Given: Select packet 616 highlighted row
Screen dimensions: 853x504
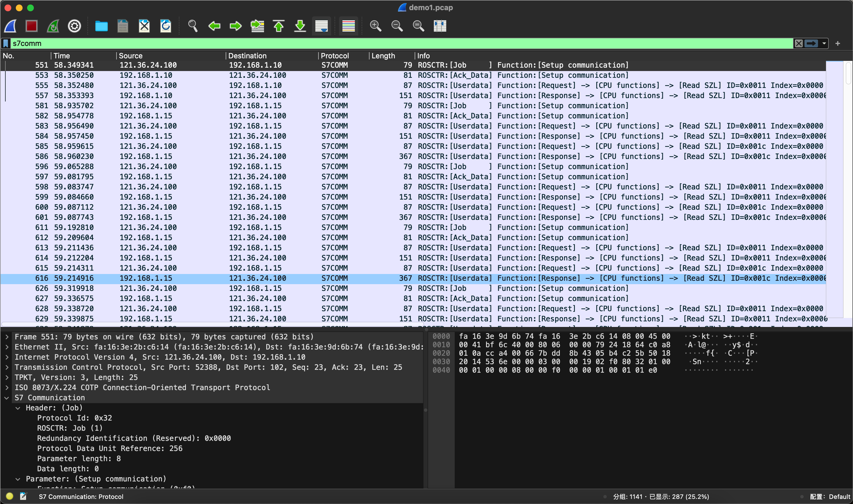Looking at the screenshot, I should (x=413, y=278).
